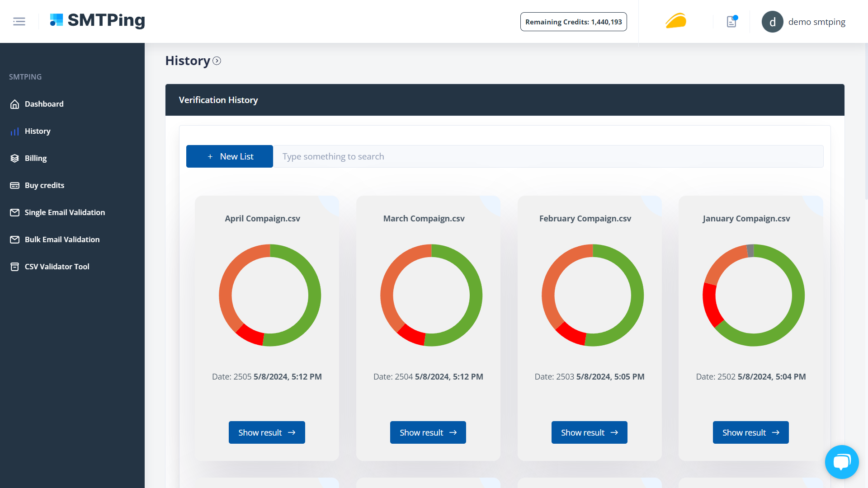Click New List button
The image size is (868, 488).
click(x=230, y=156)
